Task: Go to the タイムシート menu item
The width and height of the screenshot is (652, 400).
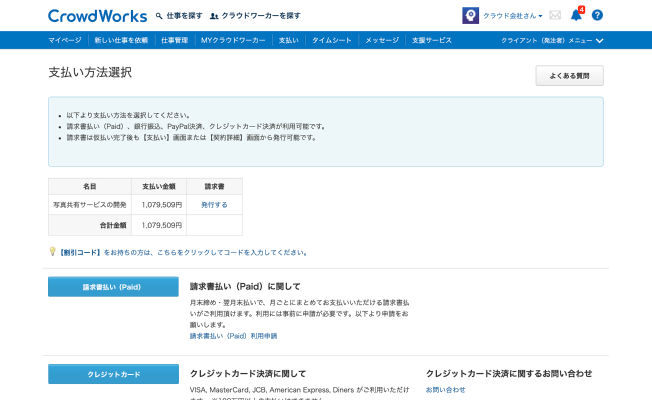Action: (x=330, y=40)
